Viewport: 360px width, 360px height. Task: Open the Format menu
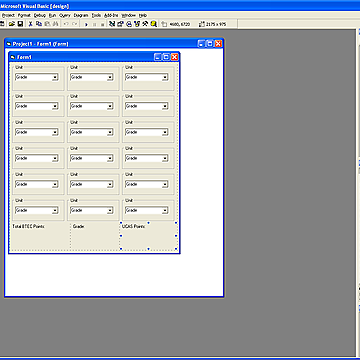(24, 15)
